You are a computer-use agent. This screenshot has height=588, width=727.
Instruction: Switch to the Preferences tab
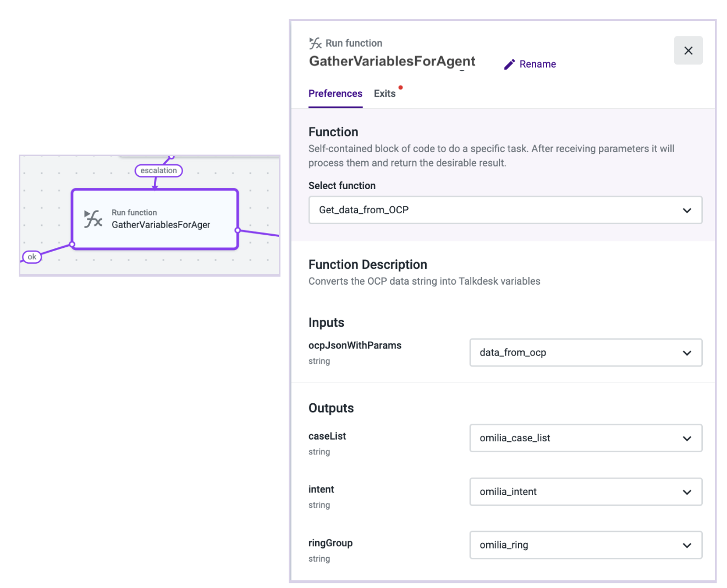point(335,93)
